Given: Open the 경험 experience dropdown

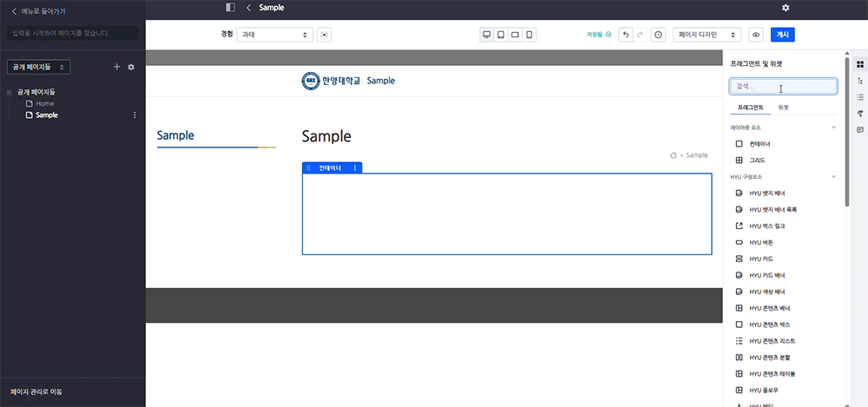Looking at the screenshot, I should pos(275,35).
